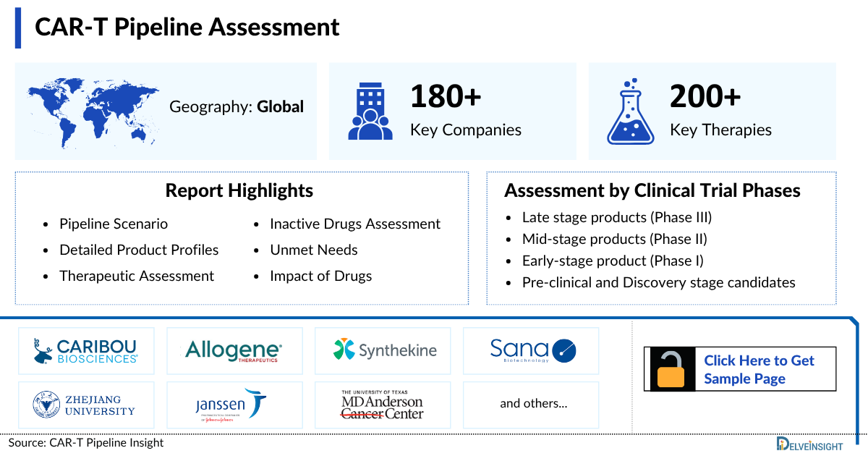Click the "Source: CAR-T Pipeline Insight" note
868x456 pixels.
pyautogui.click(x=86, y=443)
